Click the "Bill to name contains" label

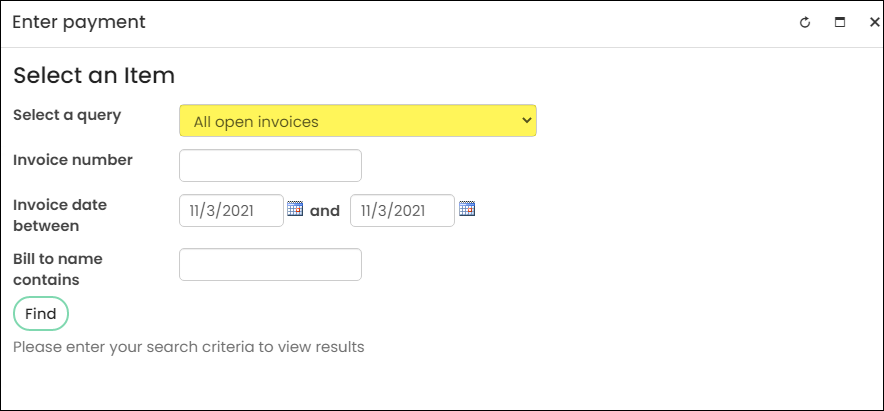click(x=58, y=269)
